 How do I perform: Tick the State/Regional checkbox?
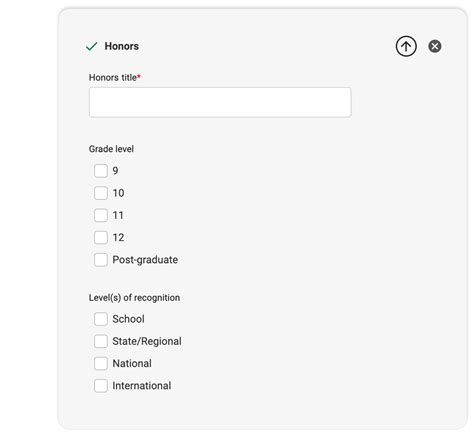(x=101, y=341)
